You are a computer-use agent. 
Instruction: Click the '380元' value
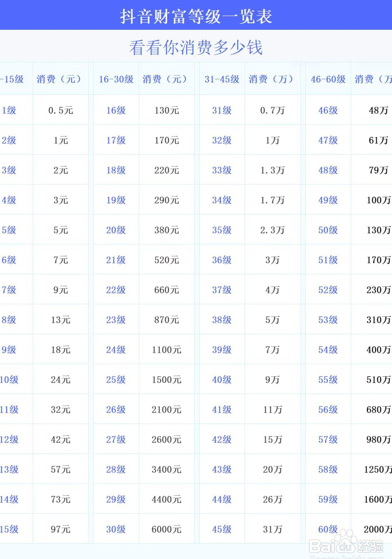(167, 230)
